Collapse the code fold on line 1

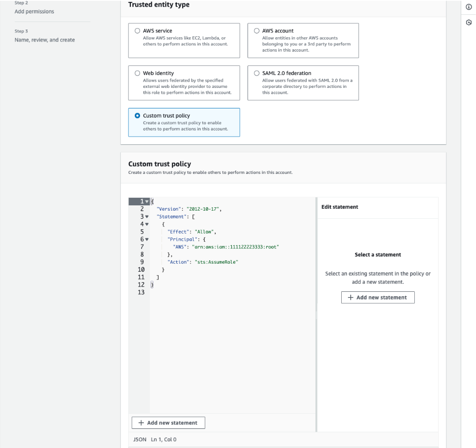(147, 202)
